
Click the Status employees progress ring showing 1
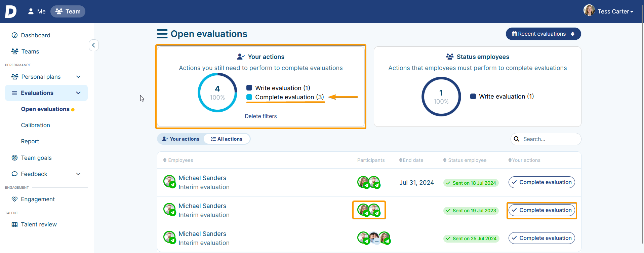click(x=441, y=97)
